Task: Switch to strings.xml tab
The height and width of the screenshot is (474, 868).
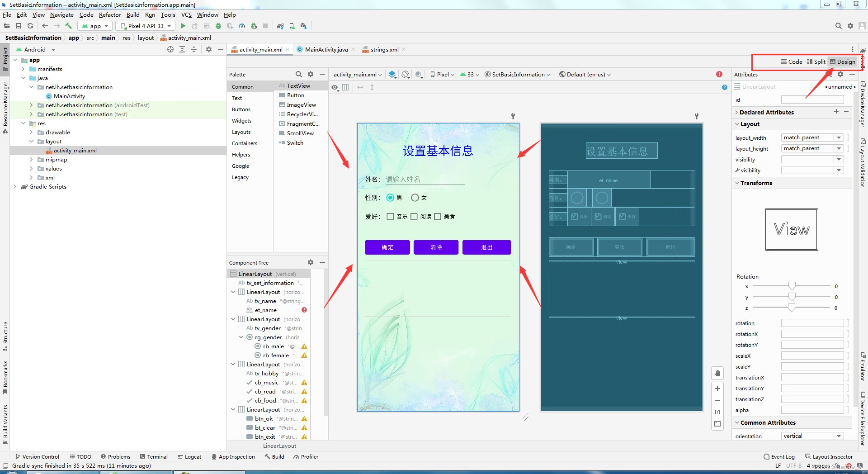Action: click(384, 49)
